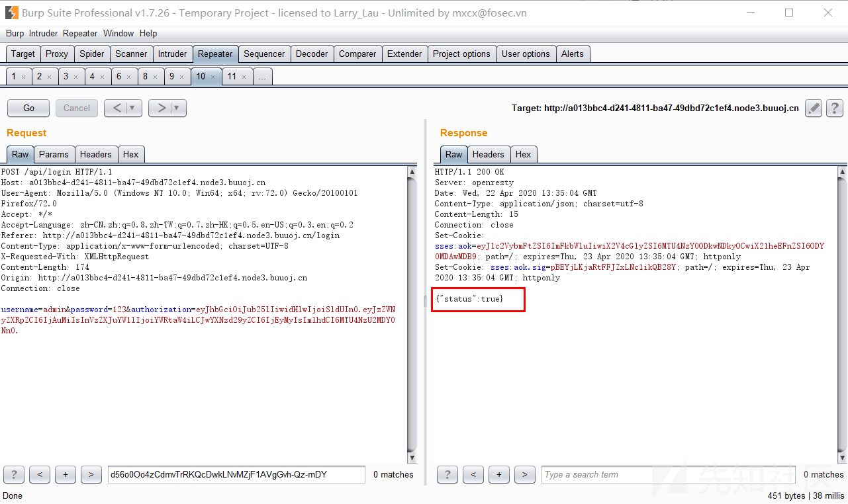
Task: Click the Cancel button
Action: [77, 108]
